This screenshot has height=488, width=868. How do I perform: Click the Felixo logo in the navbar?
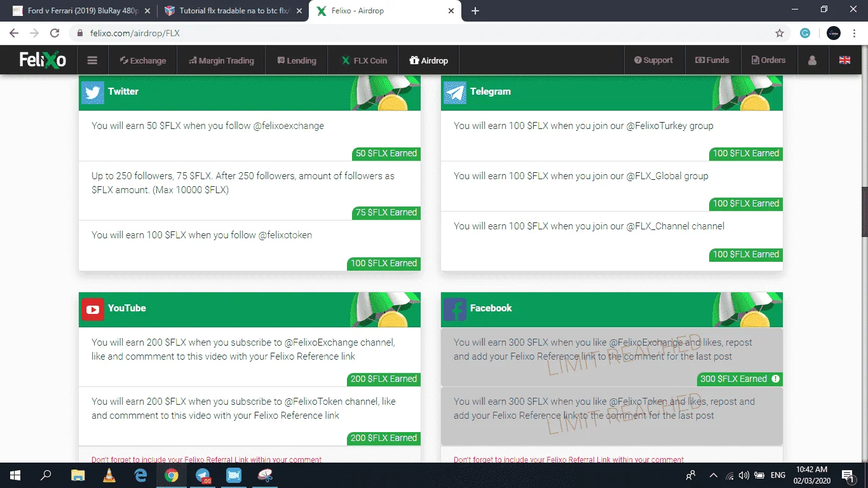coord(43,60)
